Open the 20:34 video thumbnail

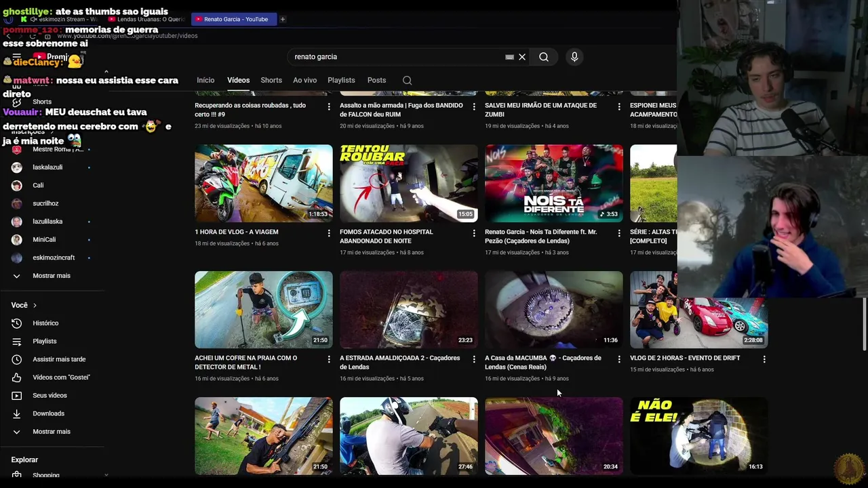click(x=554, y=436)
